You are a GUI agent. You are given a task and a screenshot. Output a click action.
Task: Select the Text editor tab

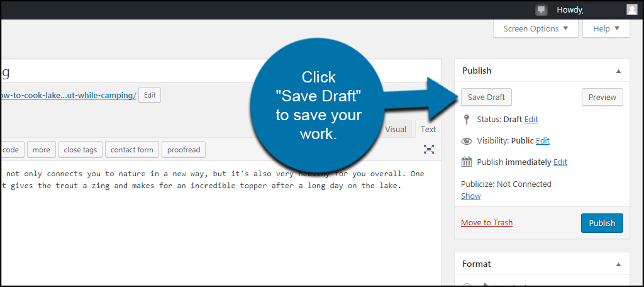[x=428, y=129]
